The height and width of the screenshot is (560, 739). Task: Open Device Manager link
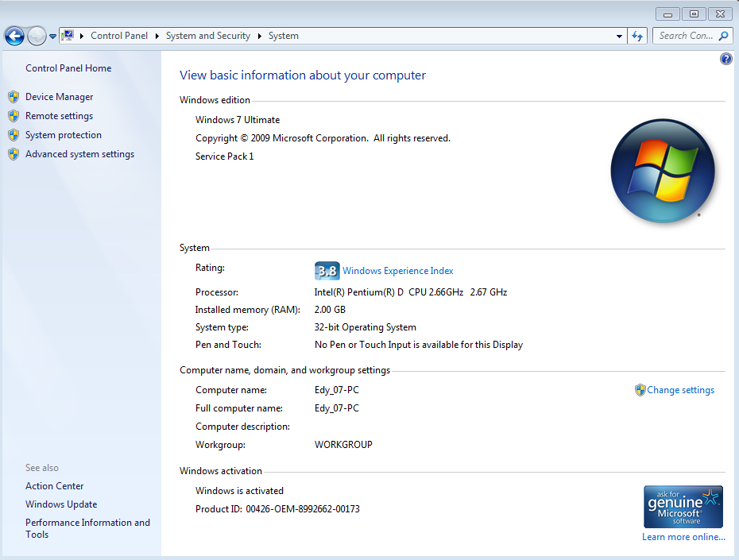pos(60,97)
